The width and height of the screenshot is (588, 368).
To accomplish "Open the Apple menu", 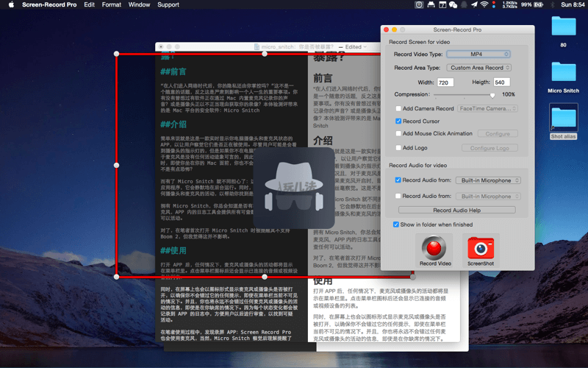I will point(11,4).
